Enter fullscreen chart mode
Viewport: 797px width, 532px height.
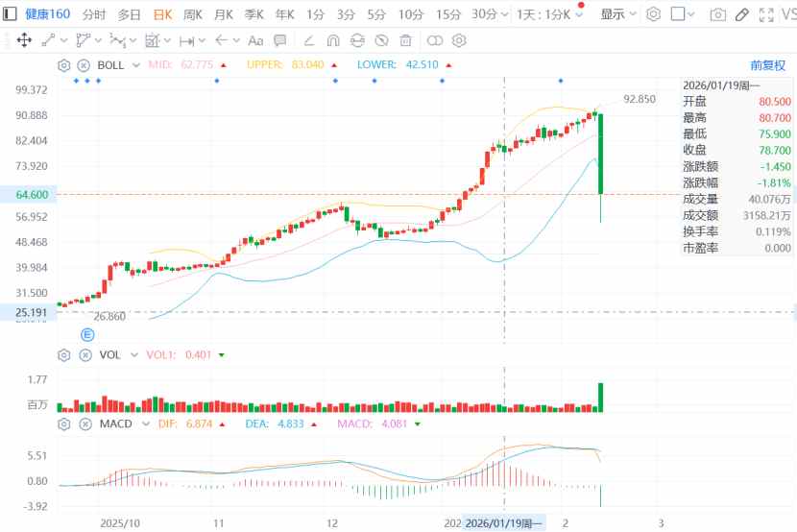click(x=765, y=14)
